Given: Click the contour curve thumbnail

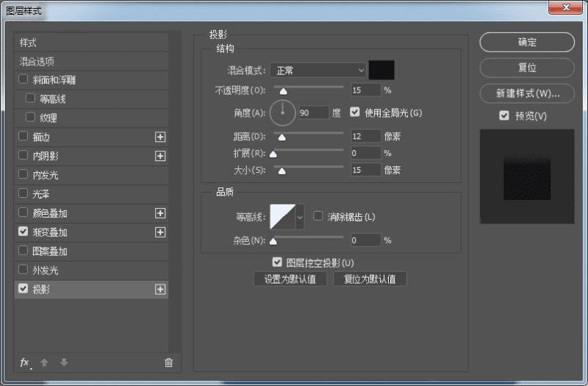Looking at the screenshot, I should click(x=283, y=217).
